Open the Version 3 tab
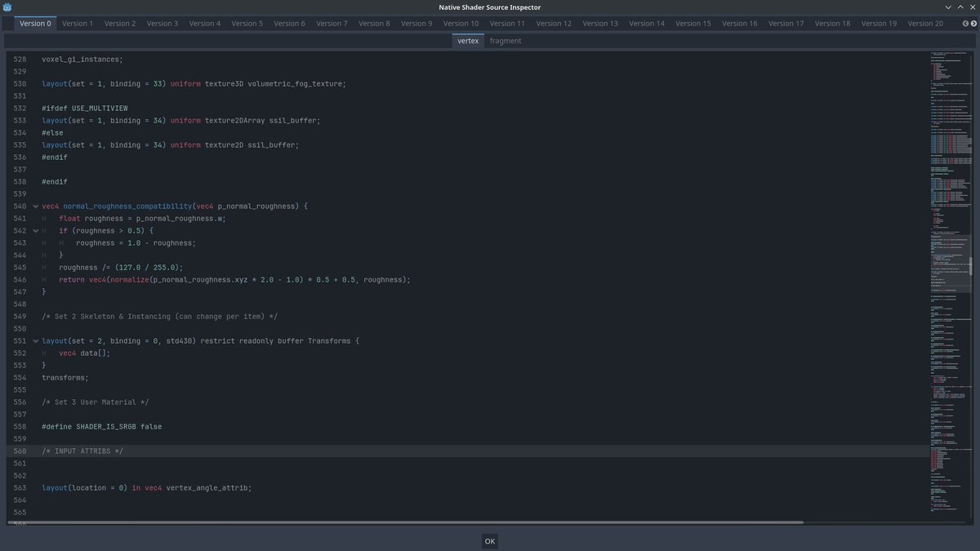This screenshot has width=980, height=551. tap(163, 24)
